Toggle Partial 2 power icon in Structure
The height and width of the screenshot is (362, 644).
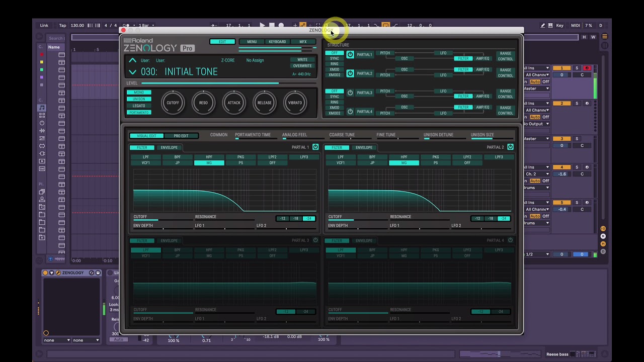pos(350,73)
